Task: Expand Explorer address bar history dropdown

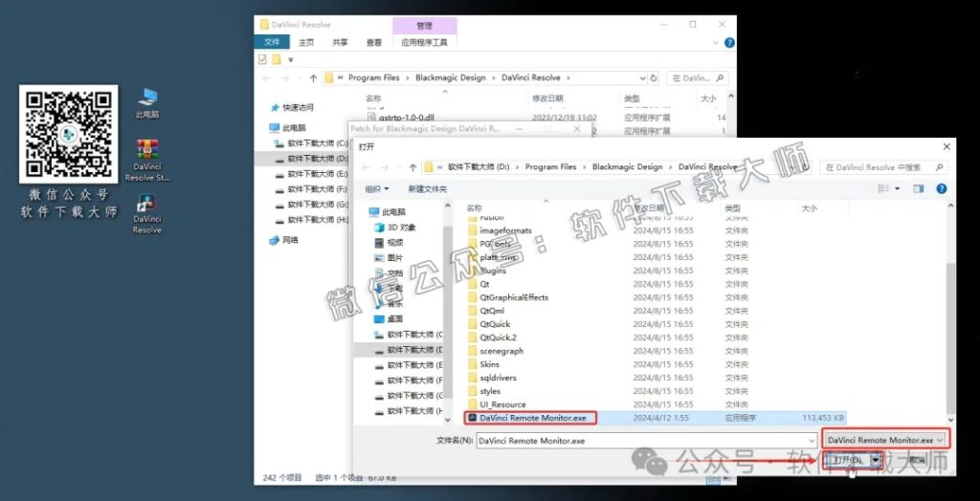Action: tap(642, 78)
